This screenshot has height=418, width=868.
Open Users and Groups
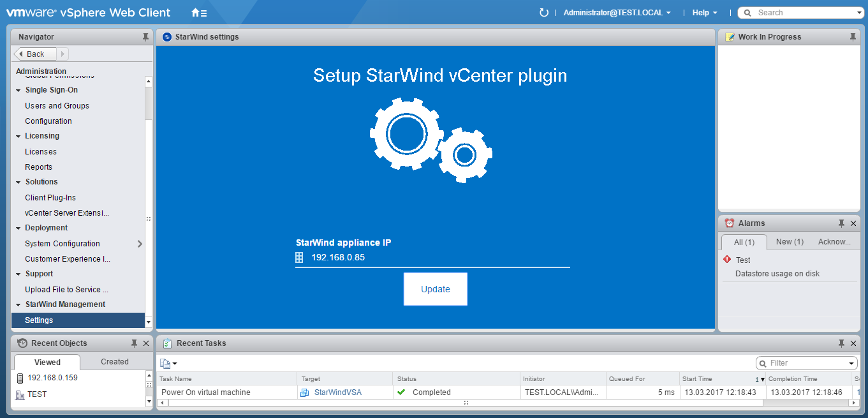point(57,106)
